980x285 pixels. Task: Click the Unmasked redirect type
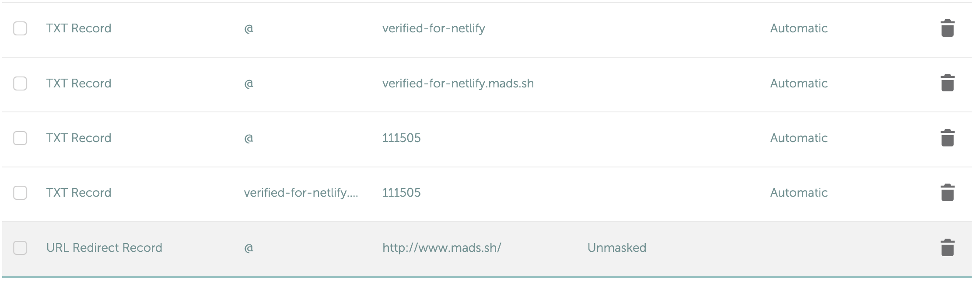pyautogui.click(x=616, y=247)
